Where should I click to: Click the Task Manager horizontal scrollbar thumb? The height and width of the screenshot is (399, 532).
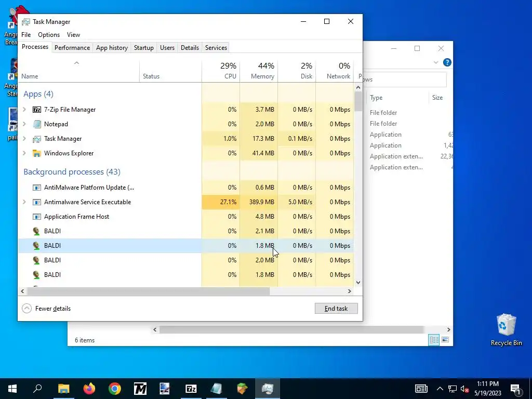[x=148, y=291]
